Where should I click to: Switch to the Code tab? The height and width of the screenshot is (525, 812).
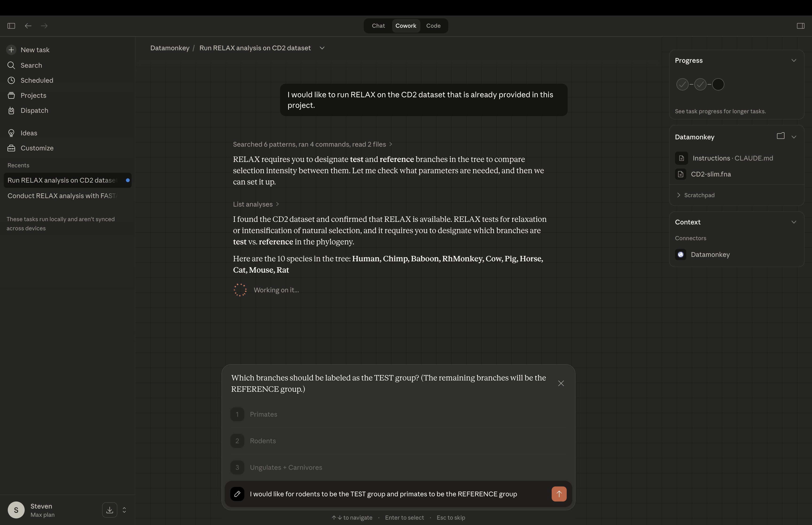[433, 26]
